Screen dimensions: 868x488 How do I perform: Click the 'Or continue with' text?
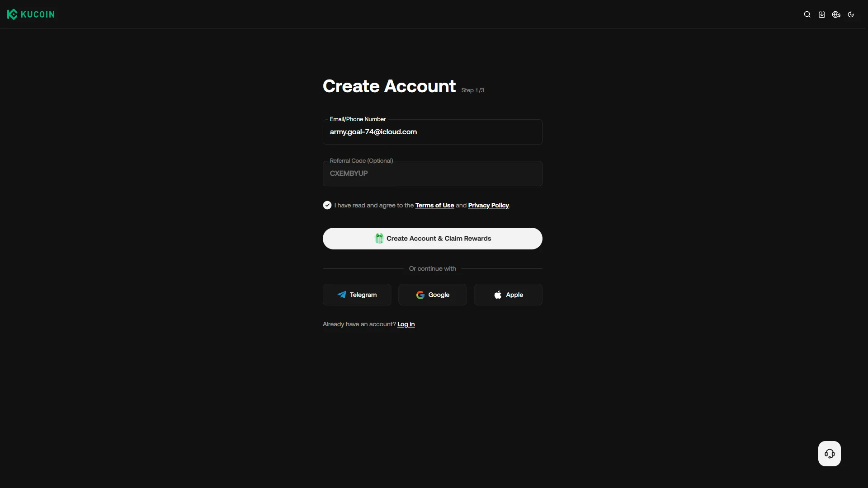tap(432, 268)
